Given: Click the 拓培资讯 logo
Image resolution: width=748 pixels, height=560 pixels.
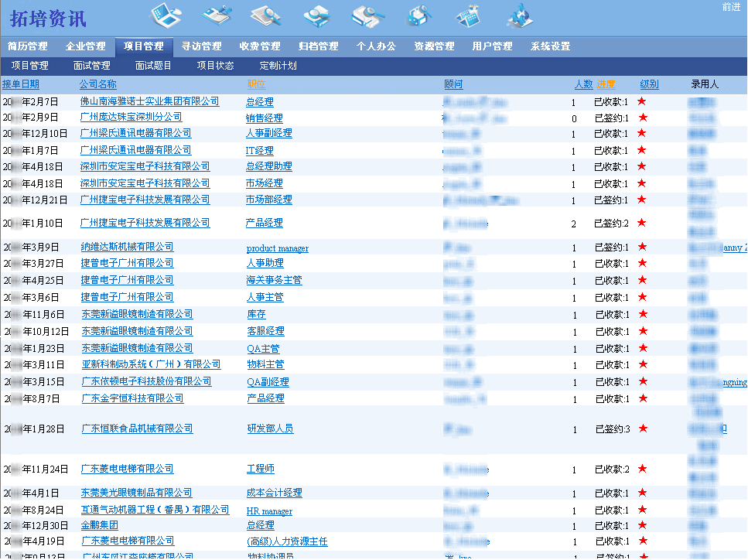Looking at the screenshot, I should pyautogui.click(x=48, y=19).
